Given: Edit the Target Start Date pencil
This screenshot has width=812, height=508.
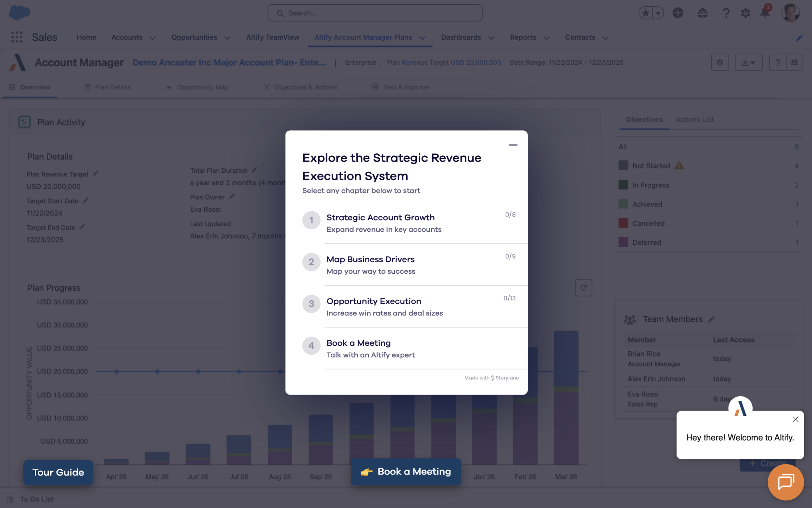Looking at the screenshot, I should [x=86, y=200].
